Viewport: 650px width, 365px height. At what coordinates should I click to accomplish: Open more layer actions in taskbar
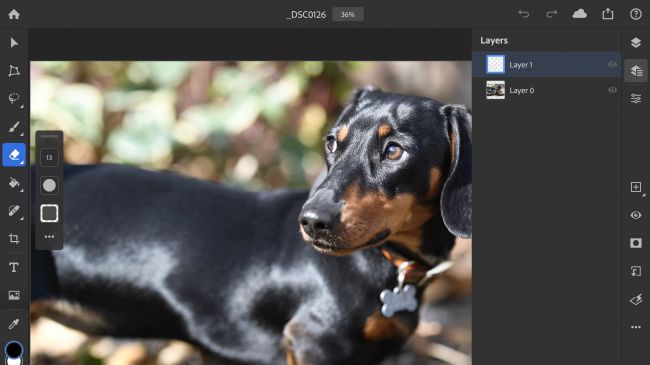coord(636,327)
